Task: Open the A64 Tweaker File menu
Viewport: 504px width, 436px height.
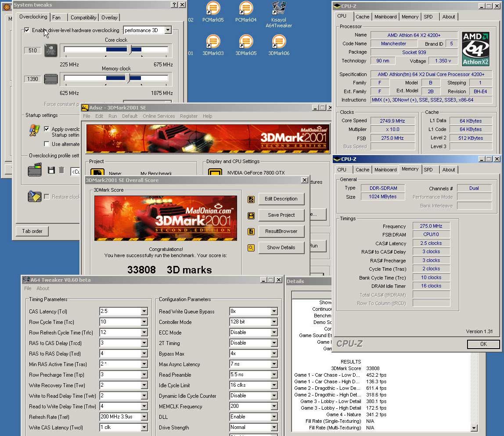Action: pyautogui.click(x=28, y=288)
